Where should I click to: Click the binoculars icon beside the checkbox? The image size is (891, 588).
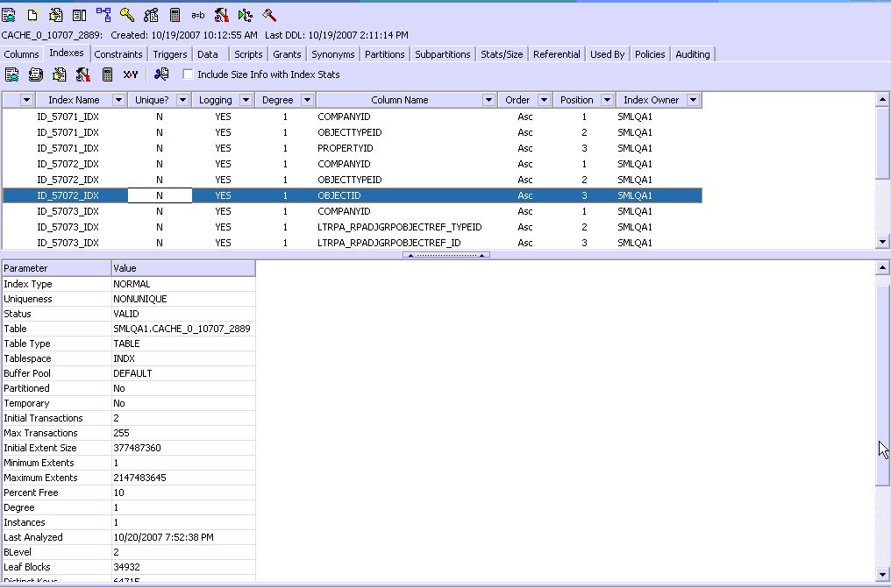click(161, 74)
